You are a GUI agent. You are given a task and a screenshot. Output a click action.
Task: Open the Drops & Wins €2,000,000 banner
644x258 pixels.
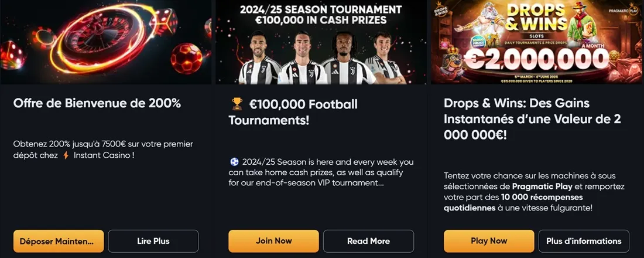click(x=536, y=42)
